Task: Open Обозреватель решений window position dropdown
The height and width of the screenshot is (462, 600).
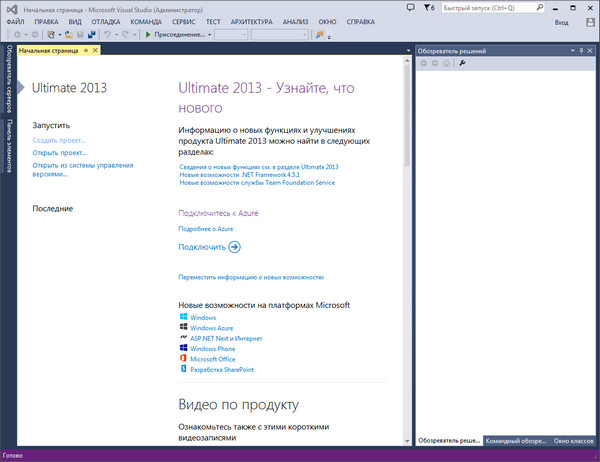Action: pyautogui.click(x=573, y=51)
